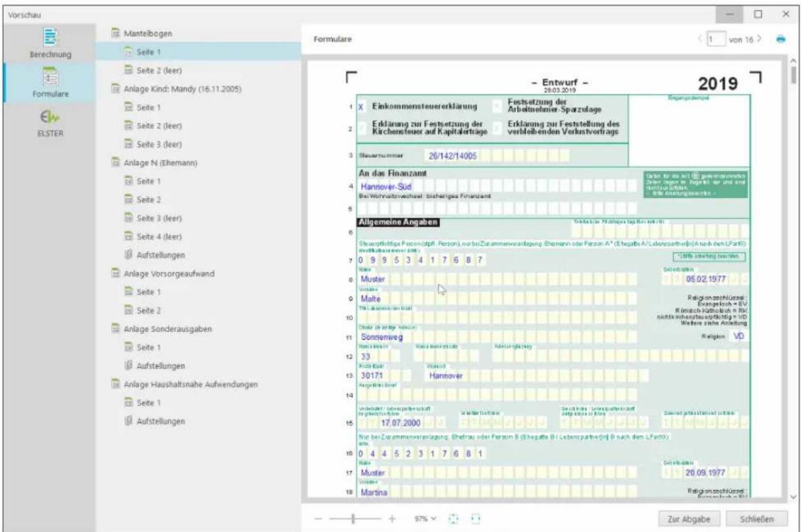Open Seite 1 under Anlage Haushaltsnahe Aufwendungen
This screenshot has width=801, height=532.
click(150, 402)
